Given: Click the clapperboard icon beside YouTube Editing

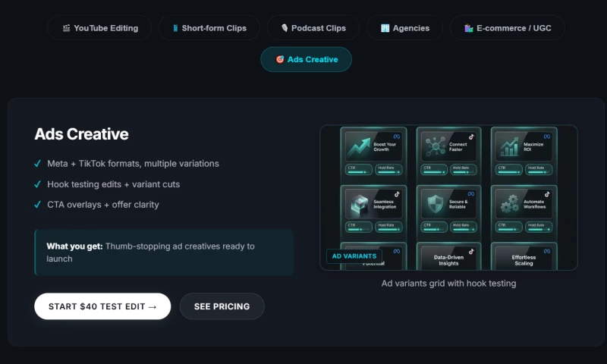Looking at the screenshot, I should pos(67,28).
